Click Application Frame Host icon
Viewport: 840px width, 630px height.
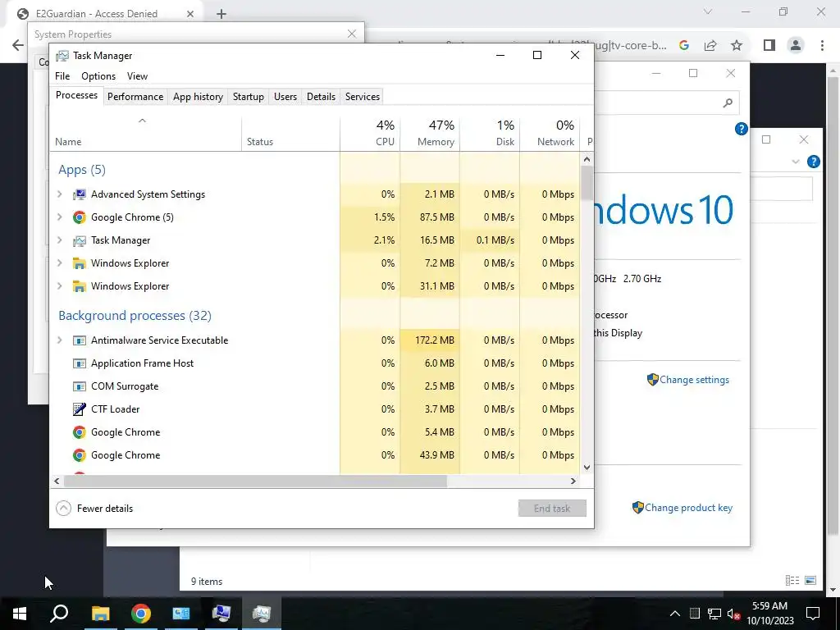pos(80,363)
